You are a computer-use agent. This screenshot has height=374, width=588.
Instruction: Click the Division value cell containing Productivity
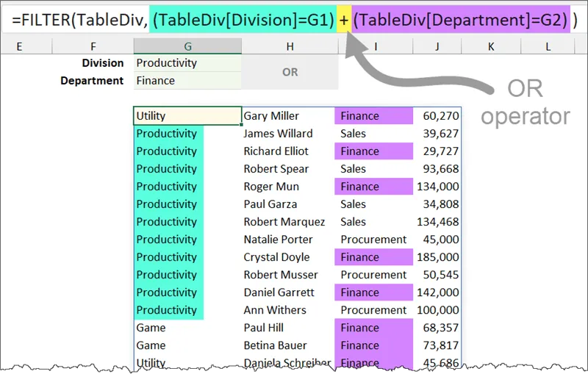(187, 63)
